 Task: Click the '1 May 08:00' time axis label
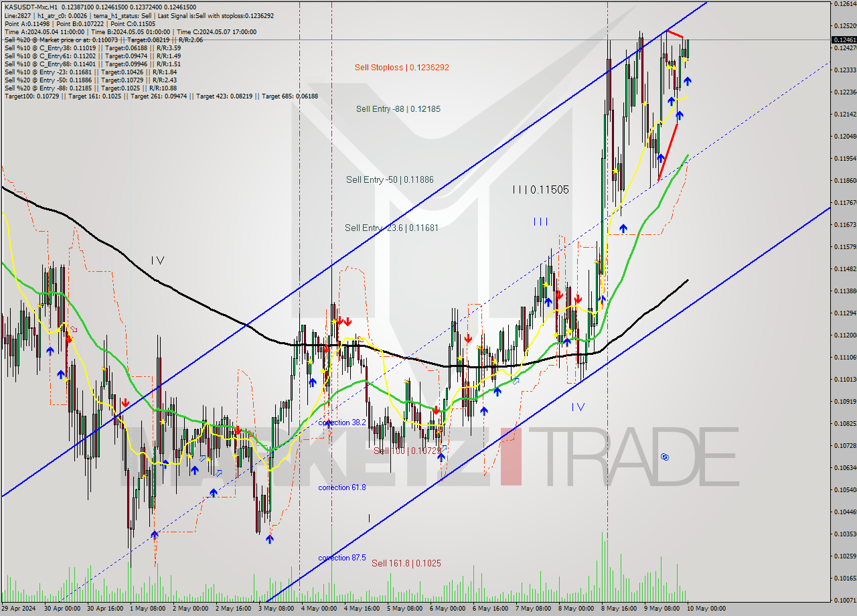[x=147, y=609]
